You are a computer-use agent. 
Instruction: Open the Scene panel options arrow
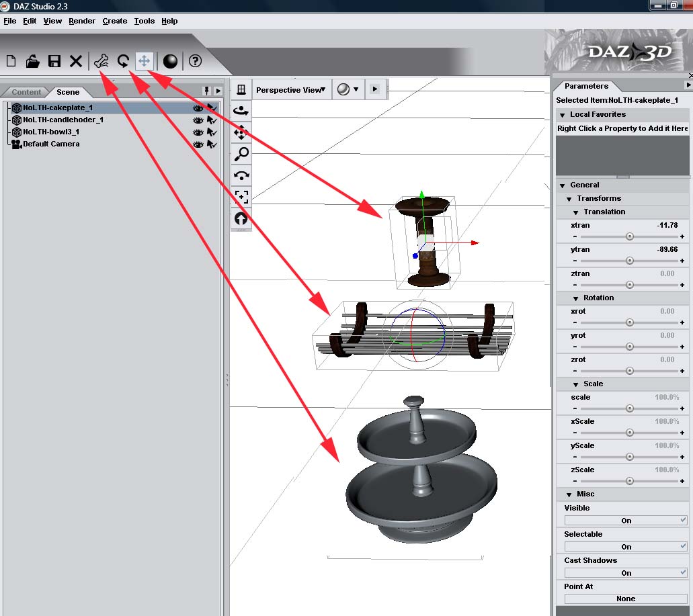[218, 91]
